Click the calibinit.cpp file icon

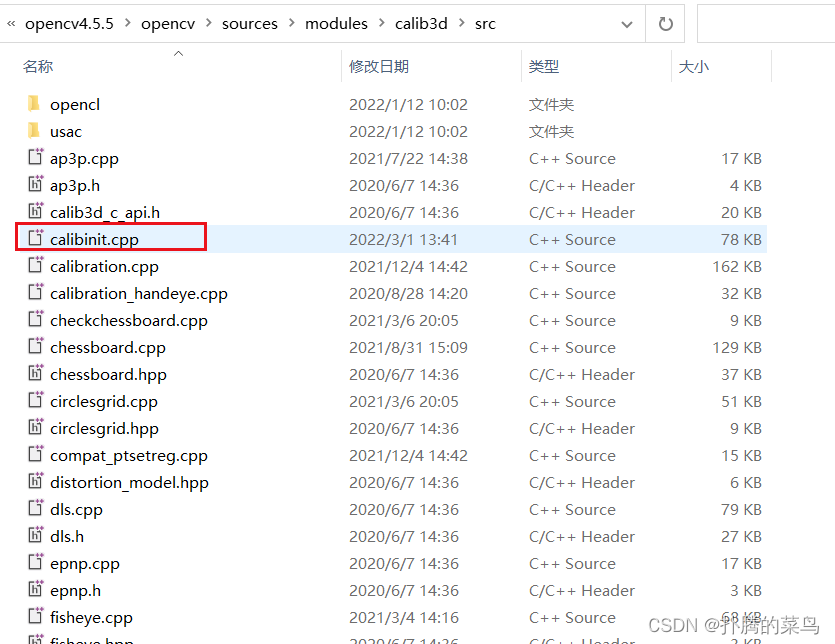click(x=36, y=238)
